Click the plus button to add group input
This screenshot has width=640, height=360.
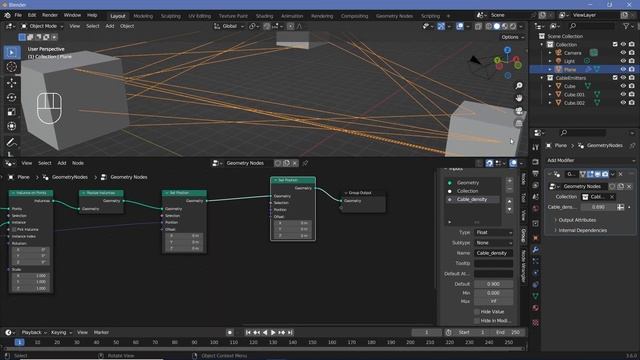coord(509,181)
